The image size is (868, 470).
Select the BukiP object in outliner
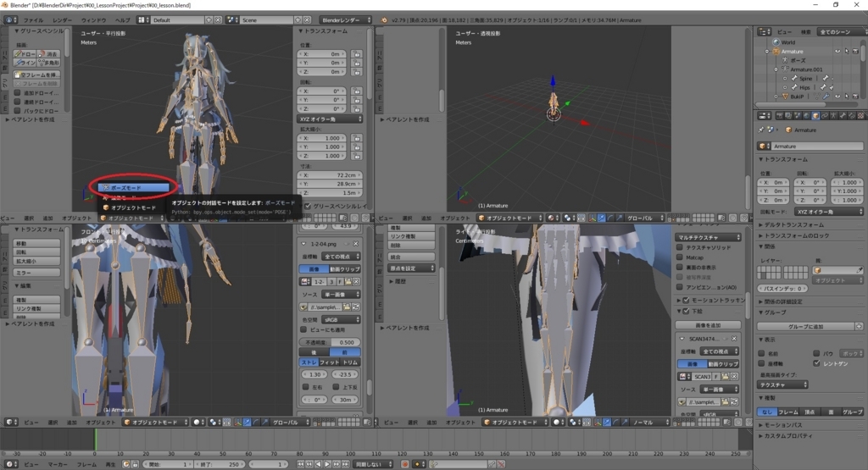pyautogui.click(x=797, y=97)
